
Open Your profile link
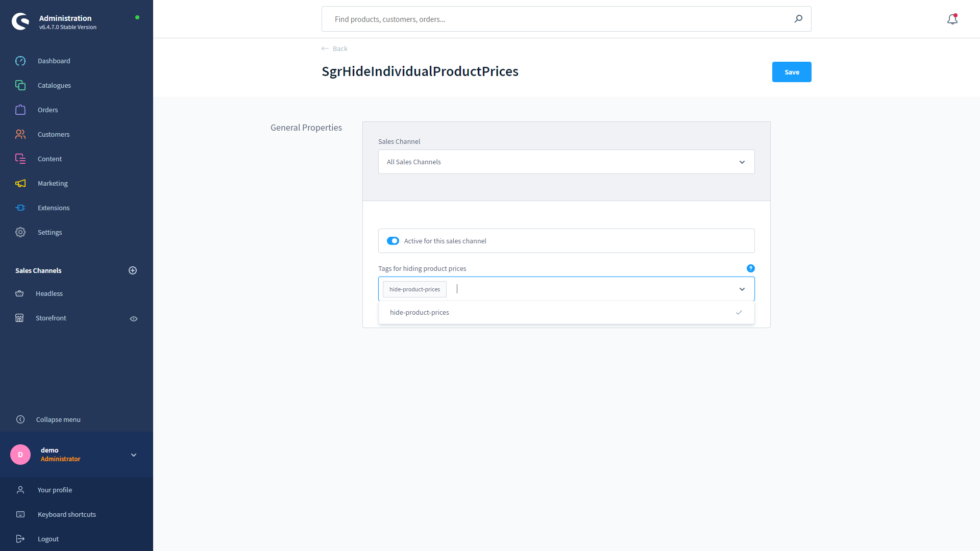click(55, 490)
